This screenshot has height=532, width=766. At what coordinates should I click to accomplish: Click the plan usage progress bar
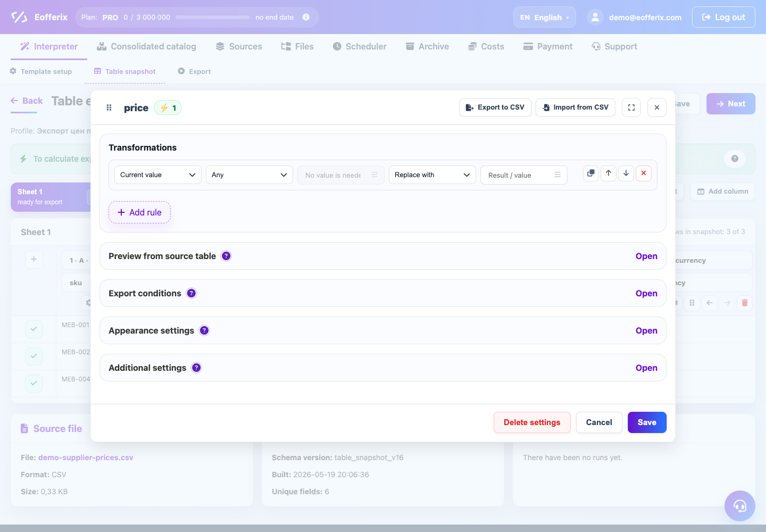[213, 17]
